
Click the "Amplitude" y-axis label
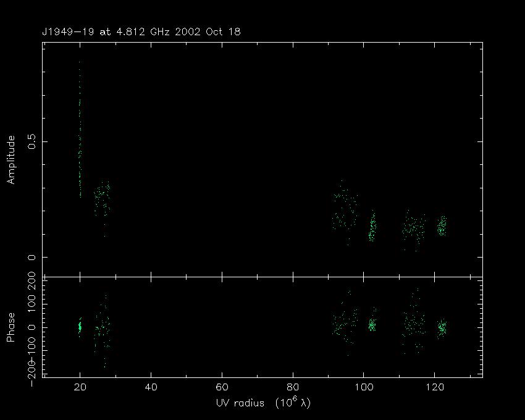coord(11,160)
